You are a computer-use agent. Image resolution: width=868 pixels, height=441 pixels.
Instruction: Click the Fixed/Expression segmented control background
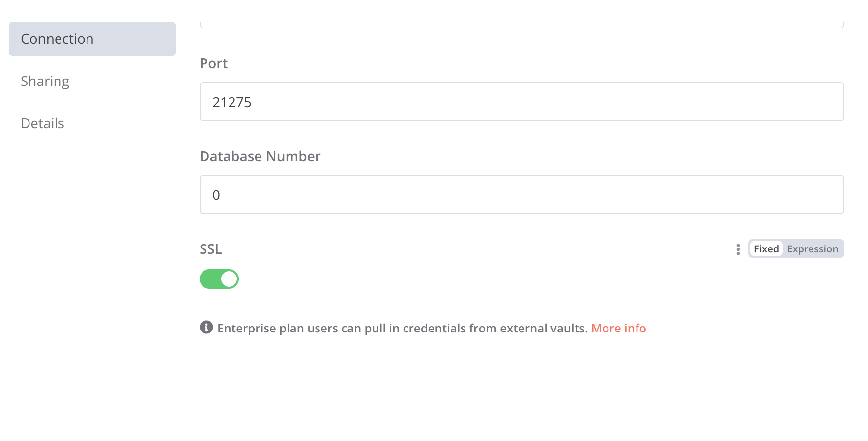[x=796, y=249]
